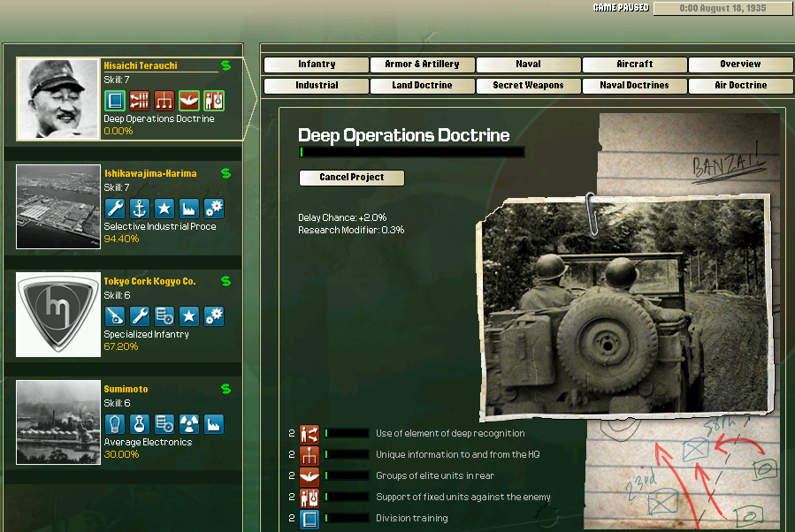Switch to the Naval Doctrines tab
The height and width of the screenshot is (532, 795).
(x=634, y=86)
